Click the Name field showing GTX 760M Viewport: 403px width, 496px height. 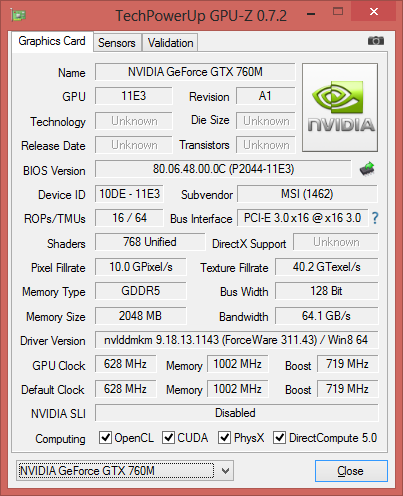[x=195, y=72]
